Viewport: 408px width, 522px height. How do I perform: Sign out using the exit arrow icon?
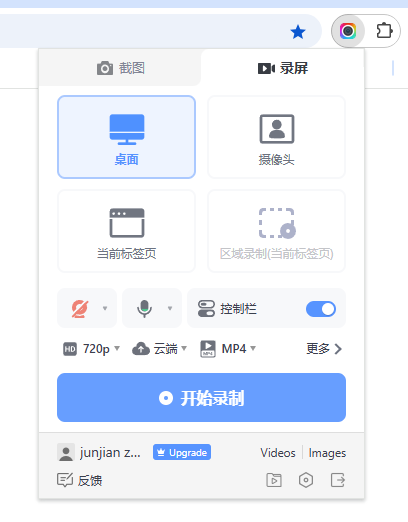click(338, 480)
